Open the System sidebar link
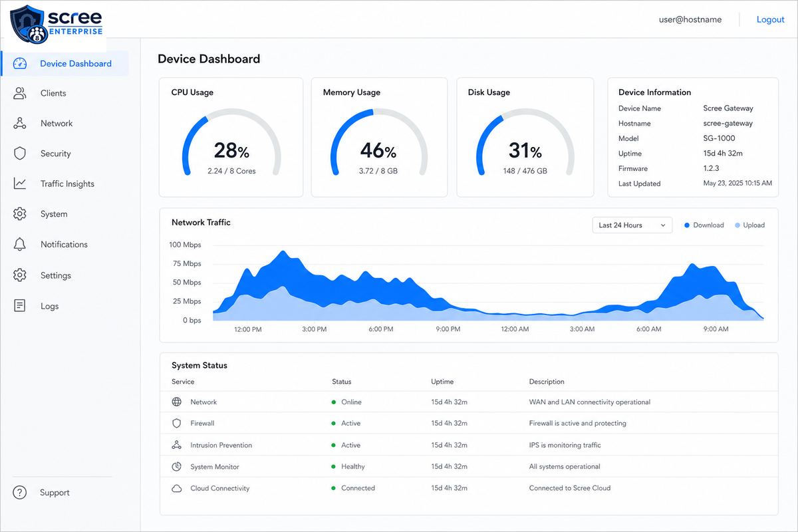Image resolution: width=798 pixels, height=532 pixels. [x=54, y=214]
